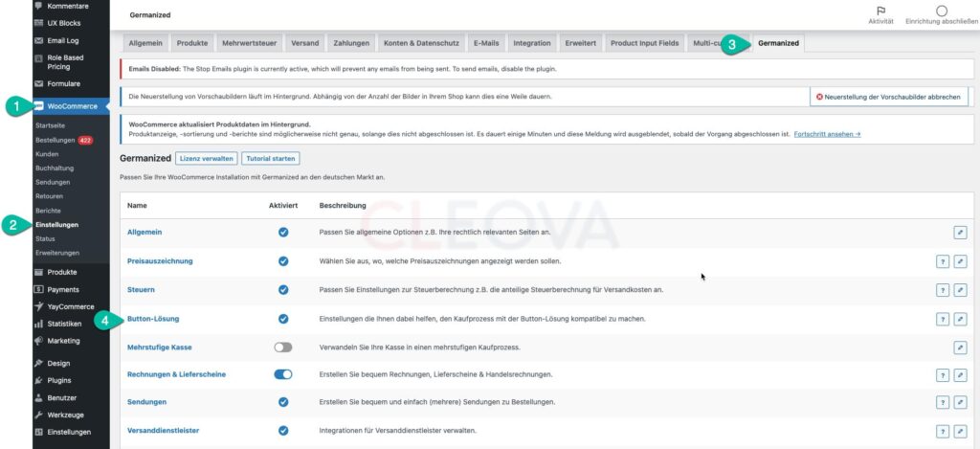The width and height of the screenshot is (980, 449).
Task: Switch to the E-Mails tab
Action: 486,43
